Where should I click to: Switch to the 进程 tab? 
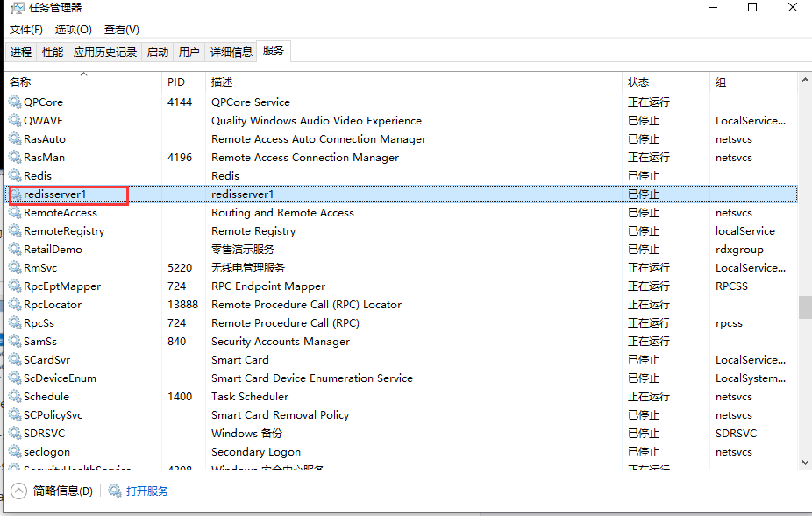(20, 52)
